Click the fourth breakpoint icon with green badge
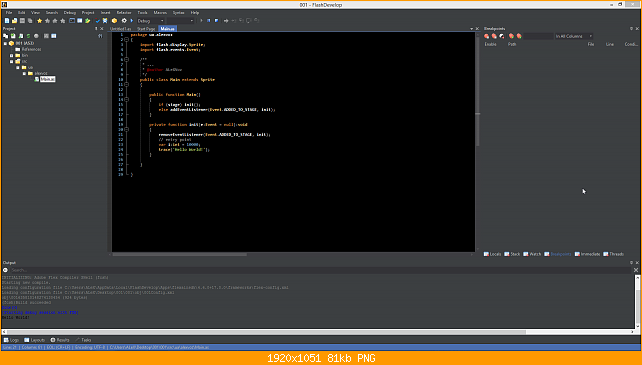 point(511,36)
